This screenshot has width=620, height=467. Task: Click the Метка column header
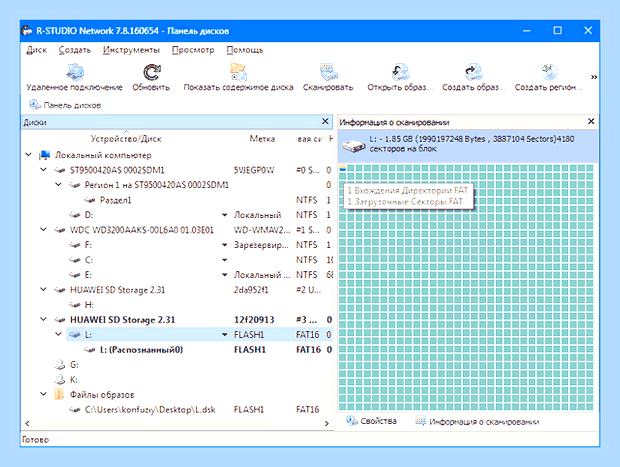click(262, 139)
